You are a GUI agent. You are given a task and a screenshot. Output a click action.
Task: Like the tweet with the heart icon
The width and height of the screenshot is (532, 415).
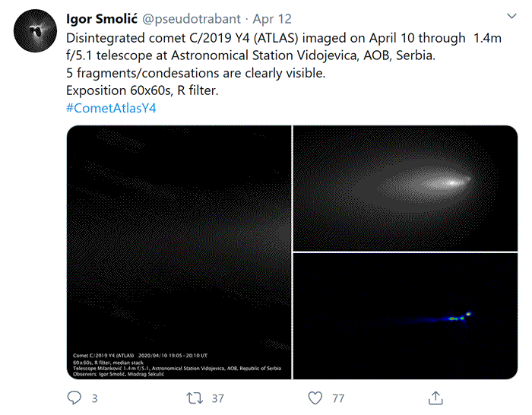(315, 398)
